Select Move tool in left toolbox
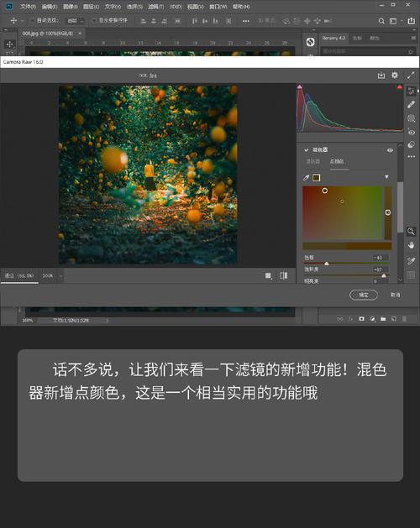 pyautogui.click(x=9, y=44)
